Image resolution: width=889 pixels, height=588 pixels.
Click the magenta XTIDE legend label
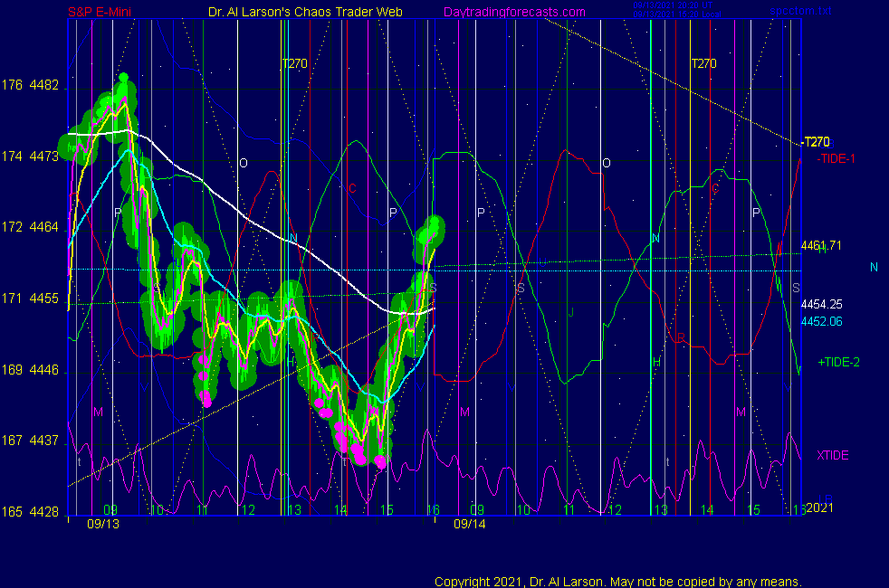pyautogui.click(x=833, y=455)
